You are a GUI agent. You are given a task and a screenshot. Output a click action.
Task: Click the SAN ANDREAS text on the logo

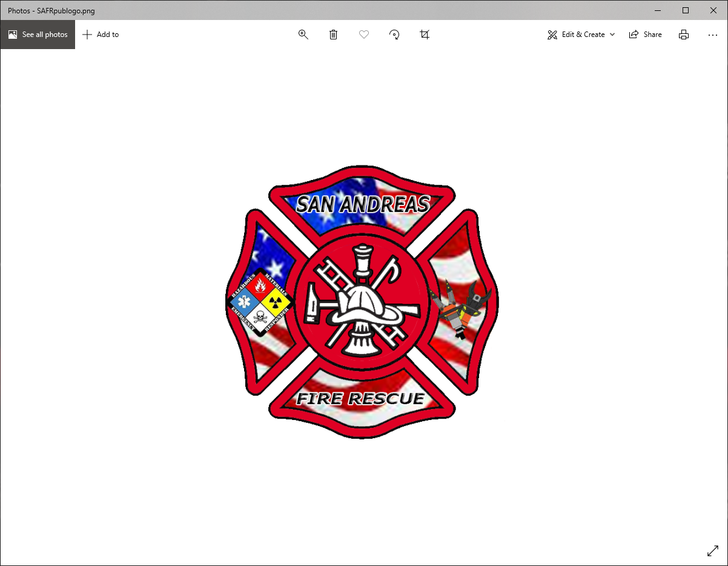pyautogui.click(x=363, y=205)
